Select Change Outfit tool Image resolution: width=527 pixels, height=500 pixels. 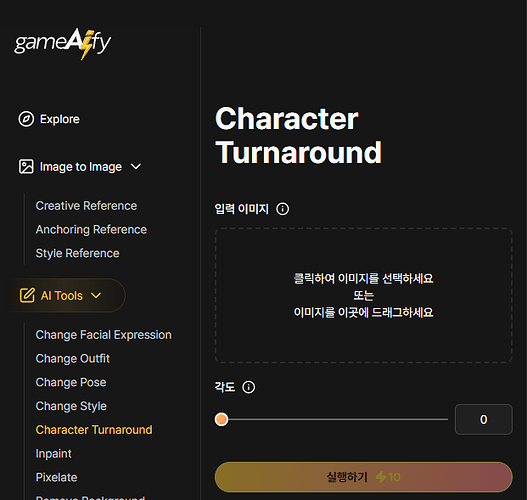coord(73,359)
